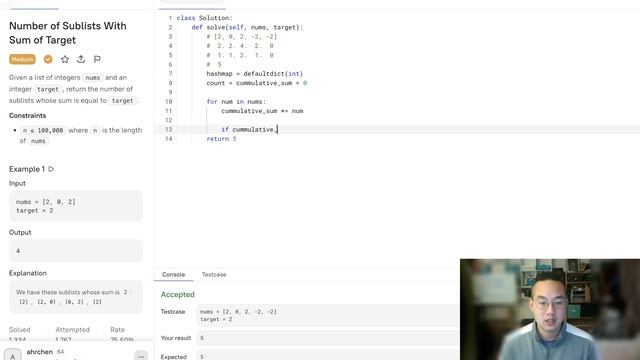Click the Example 1 heading
640x360 pixels.
tap(27, 169)
